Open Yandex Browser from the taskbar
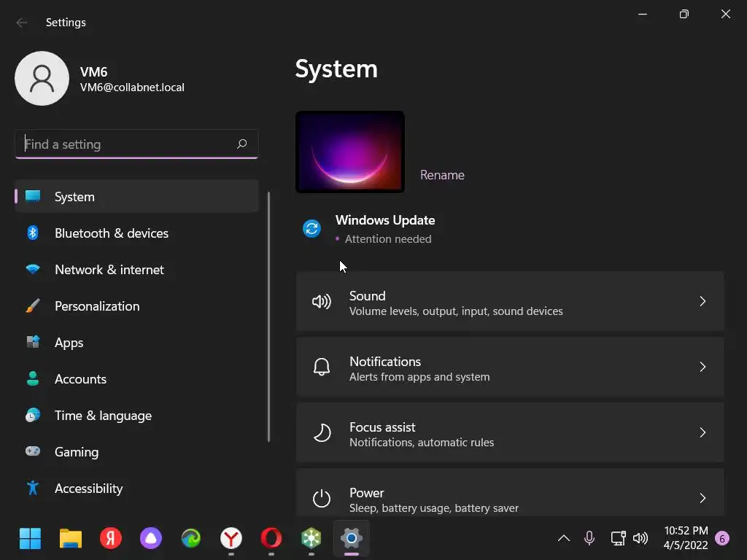The width and height of the screenshot is (747, 560). point(231,539)
